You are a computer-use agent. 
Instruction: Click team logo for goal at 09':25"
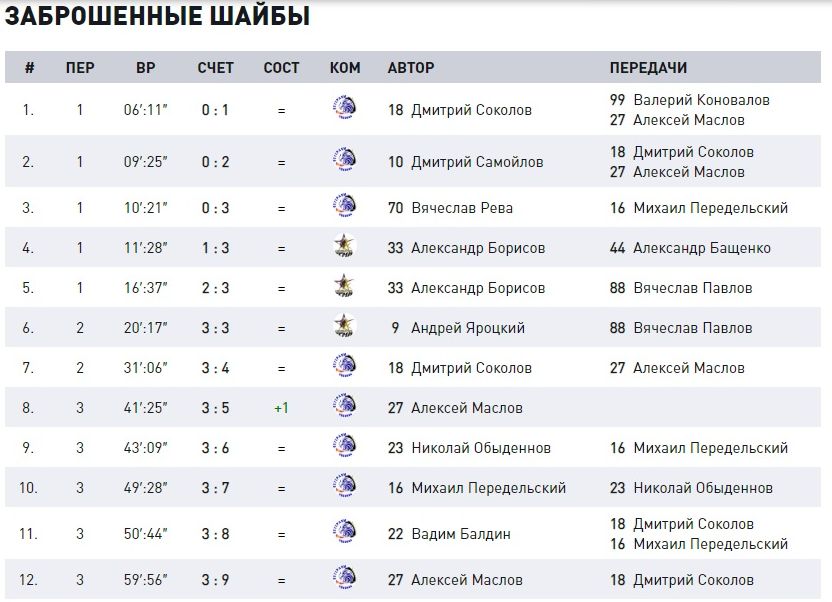tap(344, 160)
